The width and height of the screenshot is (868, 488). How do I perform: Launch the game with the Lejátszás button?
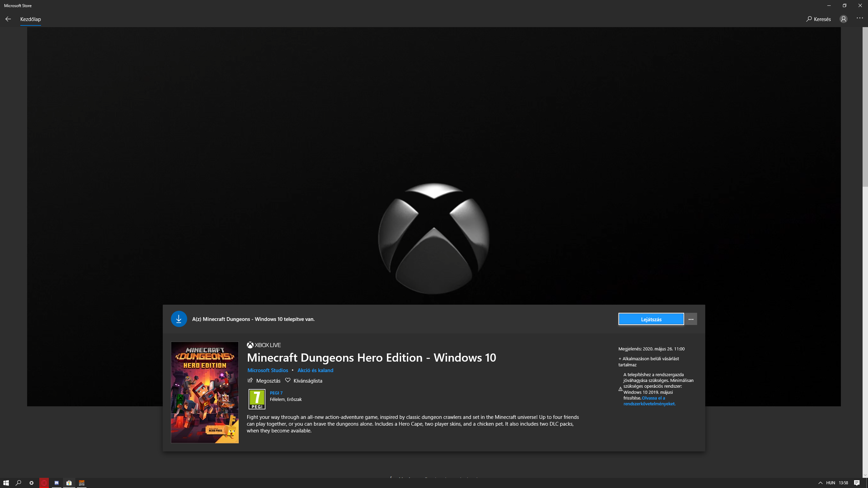(651, 319)
